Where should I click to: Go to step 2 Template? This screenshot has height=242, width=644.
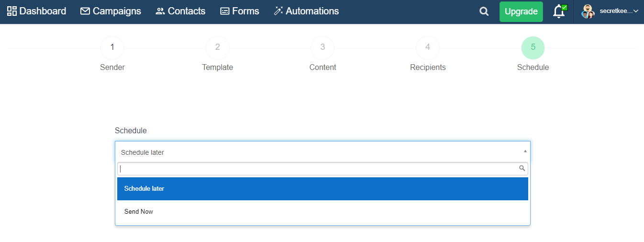pos(218,47)
